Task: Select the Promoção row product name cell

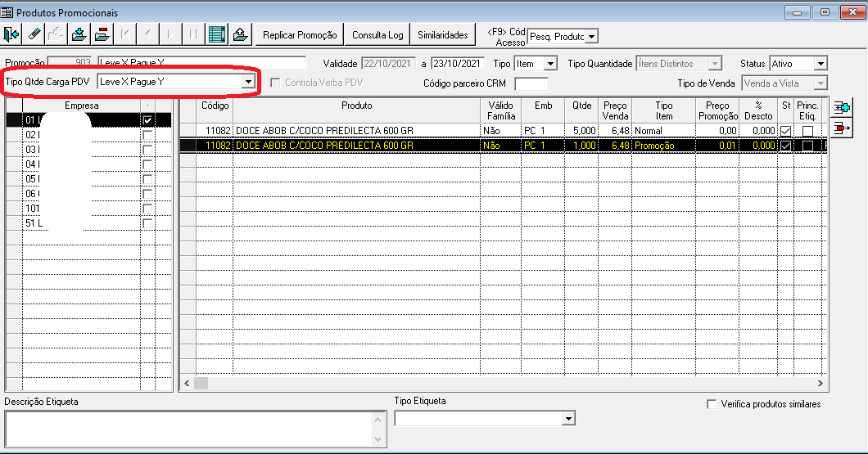Action: [x=356, y=146]
